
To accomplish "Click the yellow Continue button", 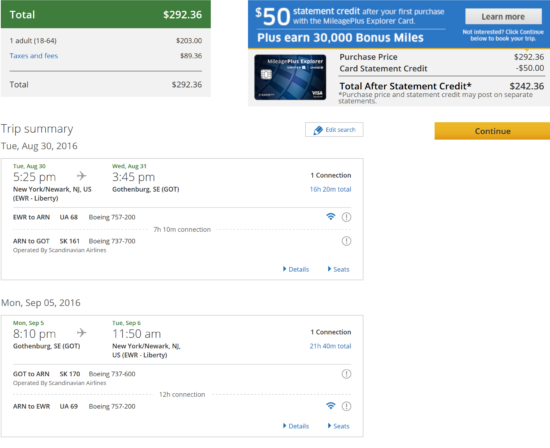I will 492,131.
